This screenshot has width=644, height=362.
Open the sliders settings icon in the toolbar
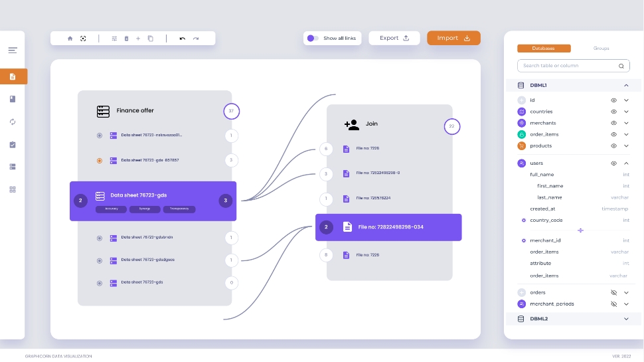click(x=114, y=39)
